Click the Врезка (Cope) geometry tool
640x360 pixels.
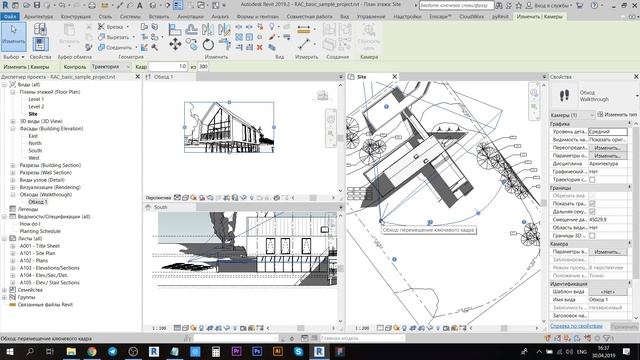click(x=113, y=27)
